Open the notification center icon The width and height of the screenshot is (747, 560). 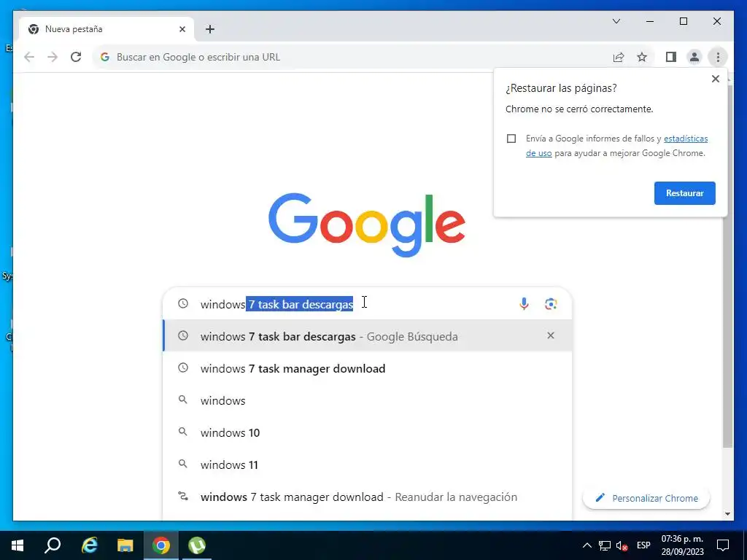[x=723, y=545]
